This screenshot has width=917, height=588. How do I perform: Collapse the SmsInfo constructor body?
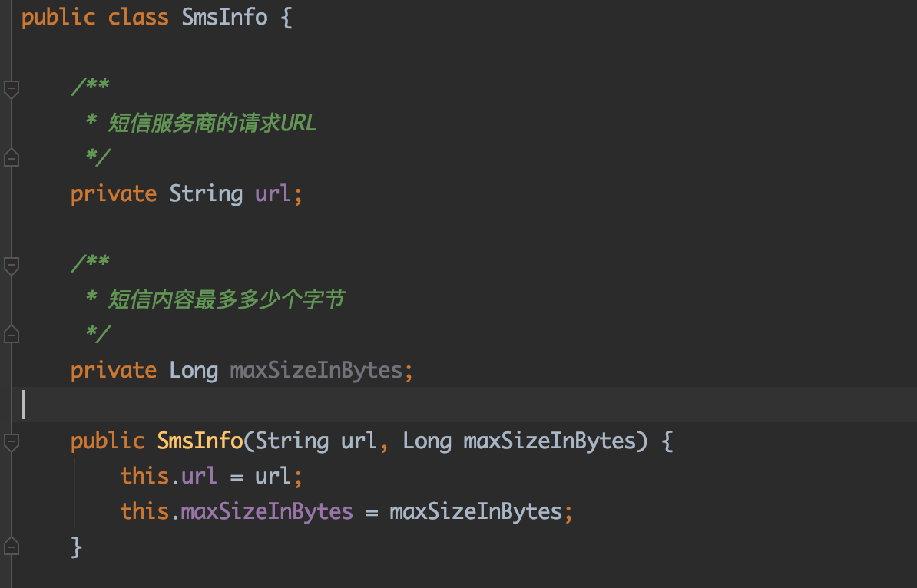point(11,441)
